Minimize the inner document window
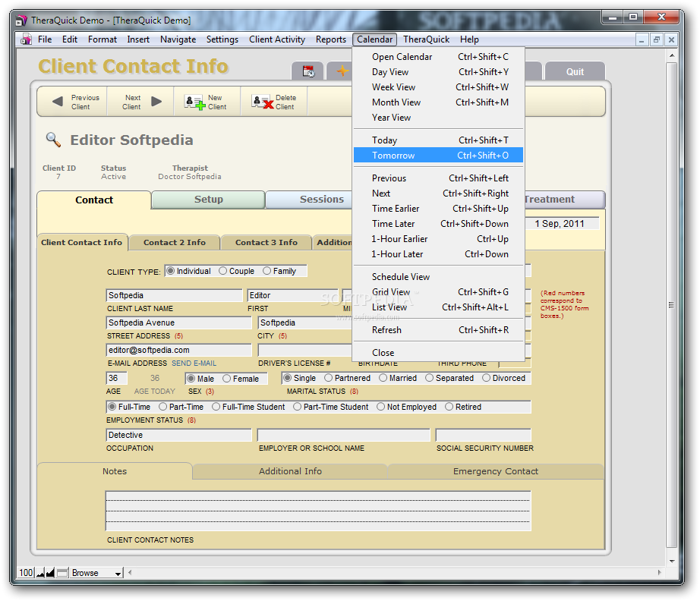Image resolution: width=700 pixels, height=601 pixels. (642, 39)
